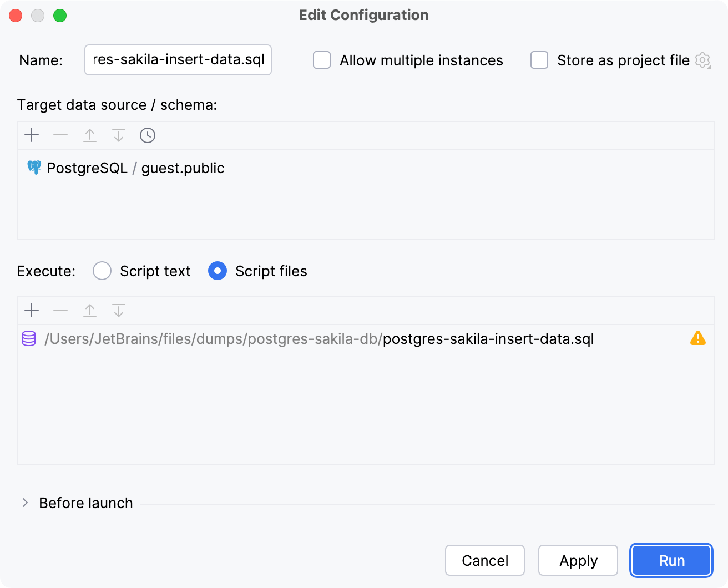Add a new script file with the plus icon
Screen dimensions: 728x588
click(32, 311)
